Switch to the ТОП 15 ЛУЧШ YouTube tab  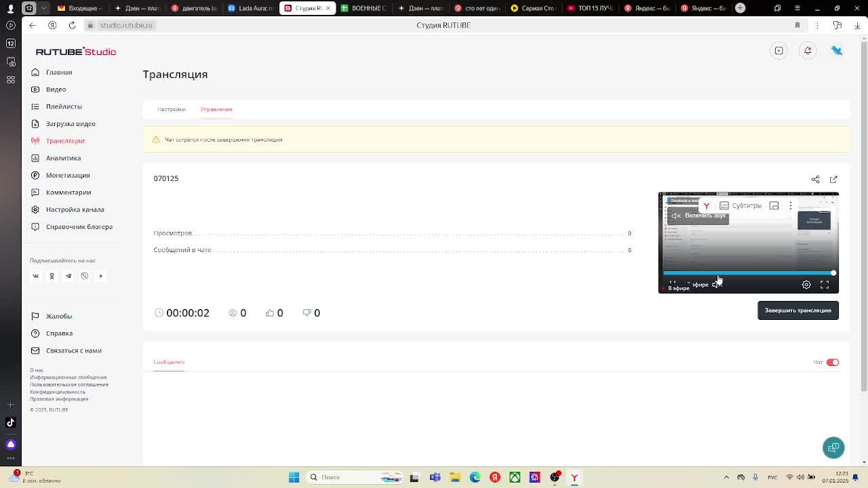[590, 8]
